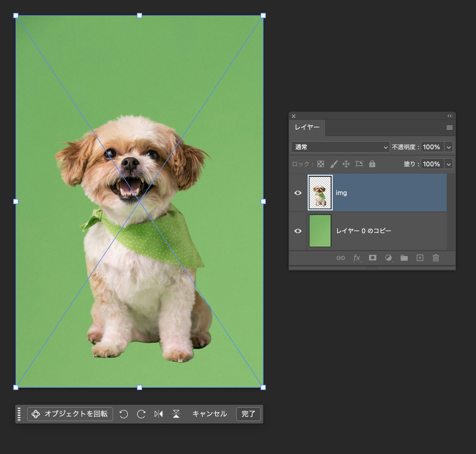This screenshot has height=454, width=476.
Task: Click the rotate counterclockwise icon
Action: (124, 414)
